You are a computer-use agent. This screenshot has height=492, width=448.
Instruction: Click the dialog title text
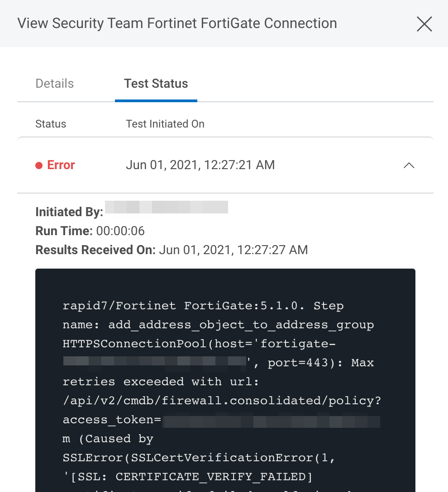[x=177, y=23]
